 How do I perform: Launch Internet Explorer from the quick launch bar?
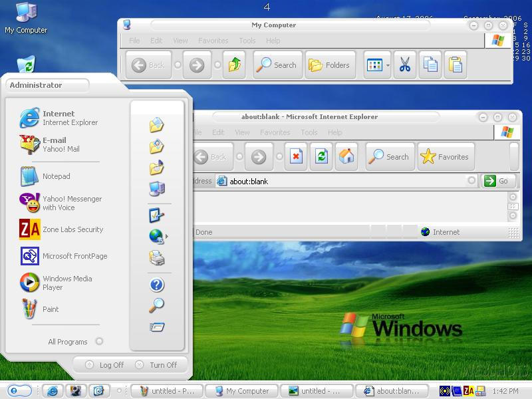(53, 391)
